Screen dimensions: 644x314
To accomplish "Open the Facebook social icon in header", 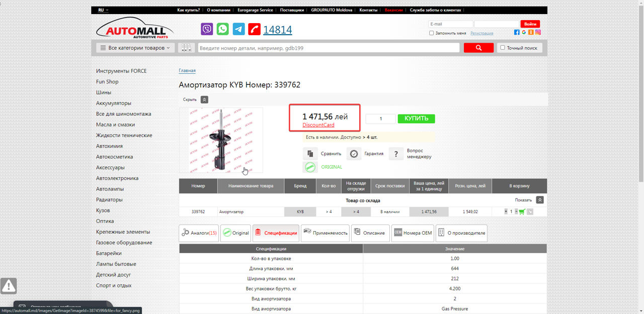I will [517, 32].
